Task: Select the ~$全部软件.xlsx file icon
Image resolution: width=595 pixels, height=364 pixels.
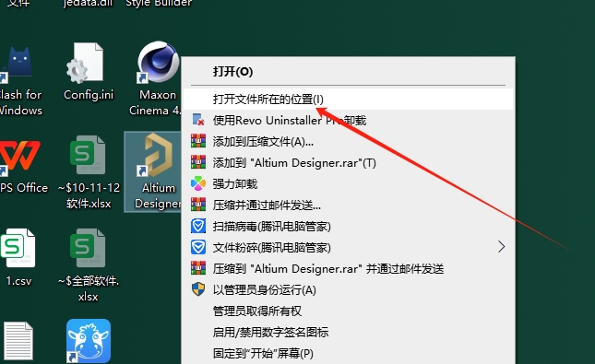Action: [88, 248]
